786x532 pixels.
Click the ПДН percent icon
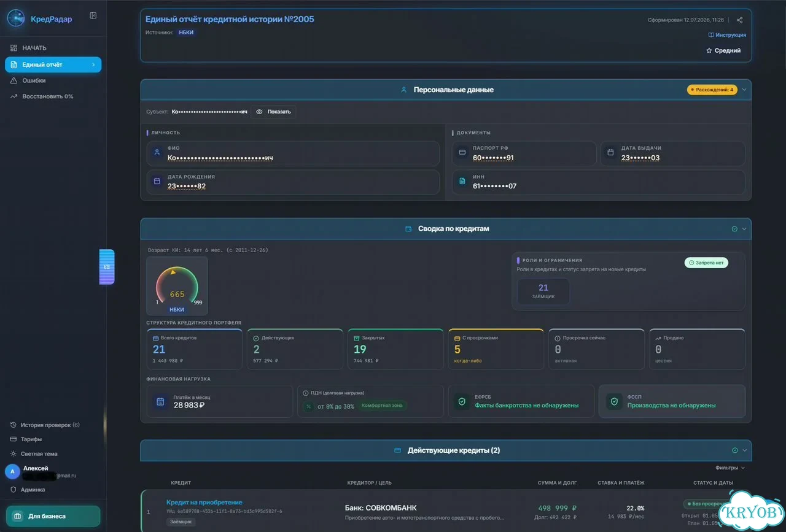[308, 406]
